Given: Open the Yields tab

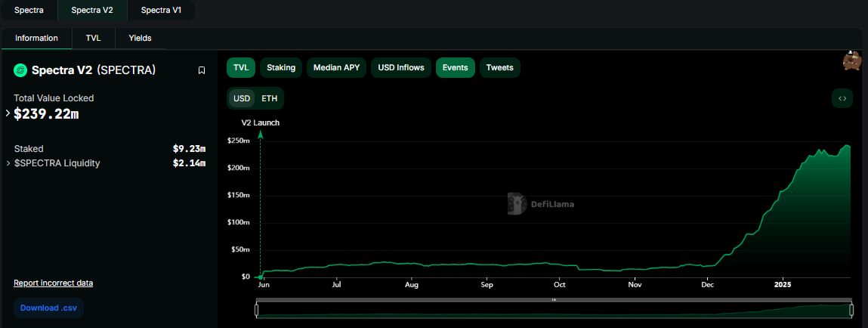Looking at the screenshot, I should tap(140, 39).
